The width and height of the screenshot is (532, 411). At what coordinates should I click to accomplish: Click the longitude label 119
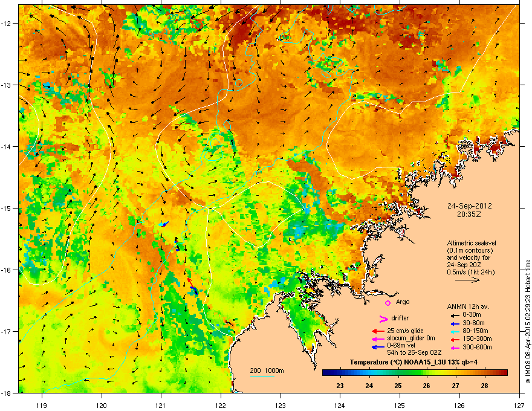42,405
